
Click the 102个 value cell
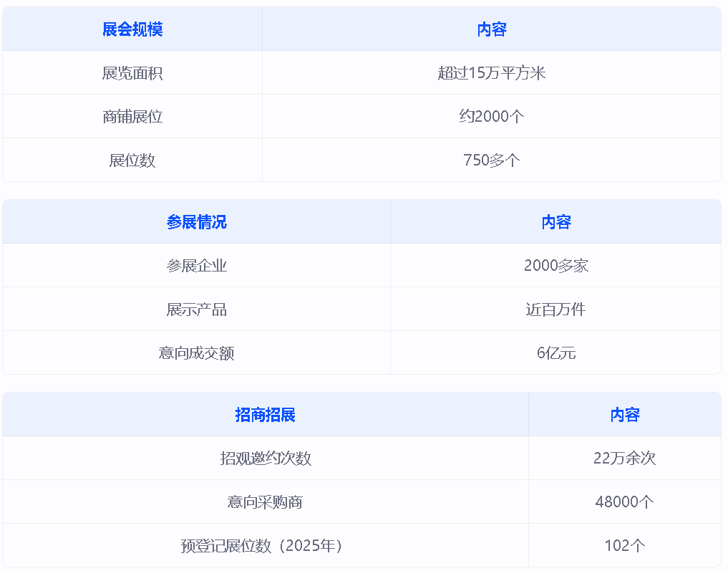[624, 546]
